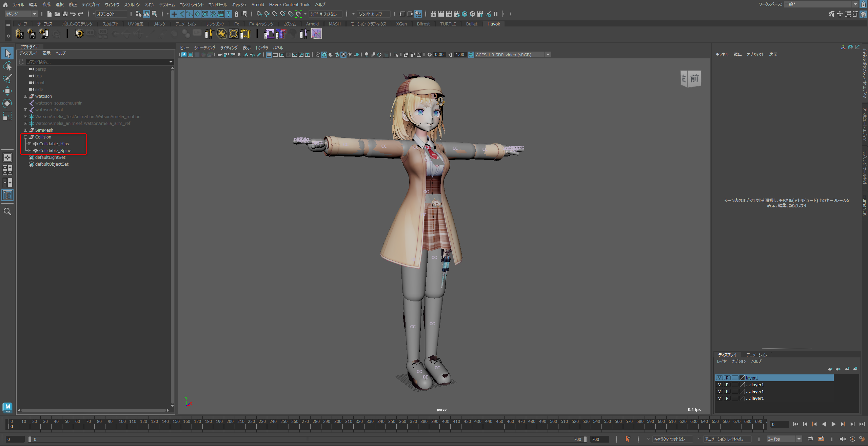Click the undo arrow icon
Viewport: 868px width, 446px height.
[73, 14]
